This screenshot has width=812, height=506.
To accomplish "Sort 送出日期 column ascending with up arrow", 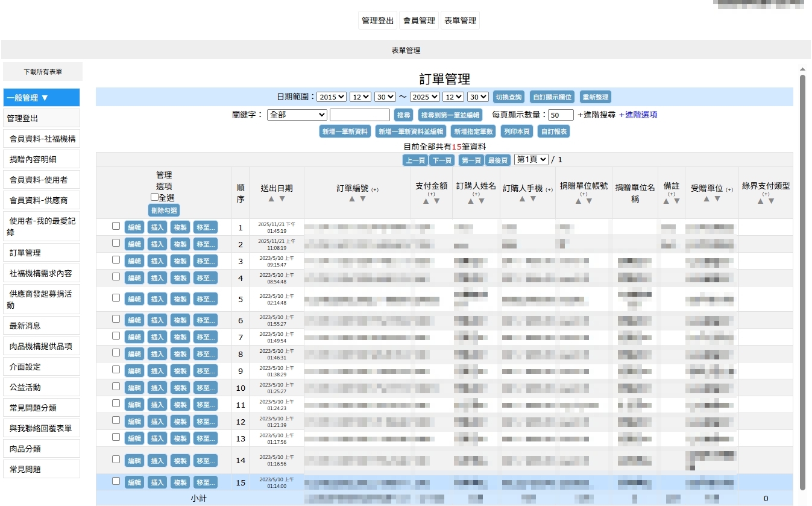I will click(271, 199).
